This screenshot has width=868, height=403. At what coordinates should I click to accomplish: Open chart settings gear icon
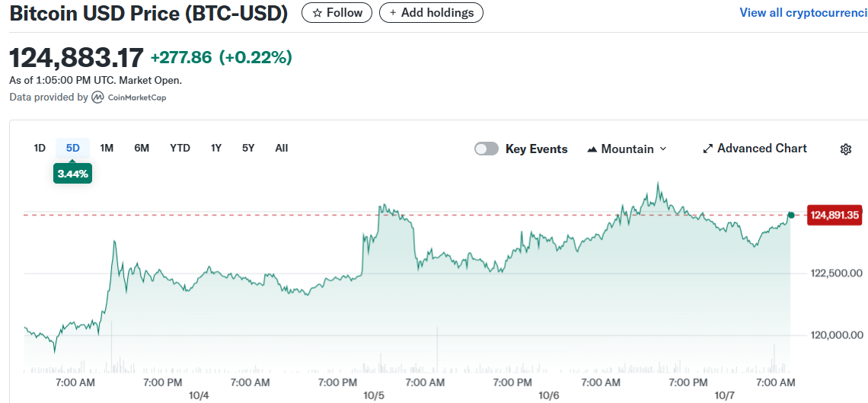click(x=845, y=149)
